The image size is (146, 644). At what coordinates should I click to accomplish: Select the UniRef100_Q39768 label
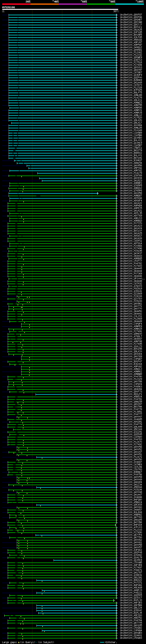[131, 175]
